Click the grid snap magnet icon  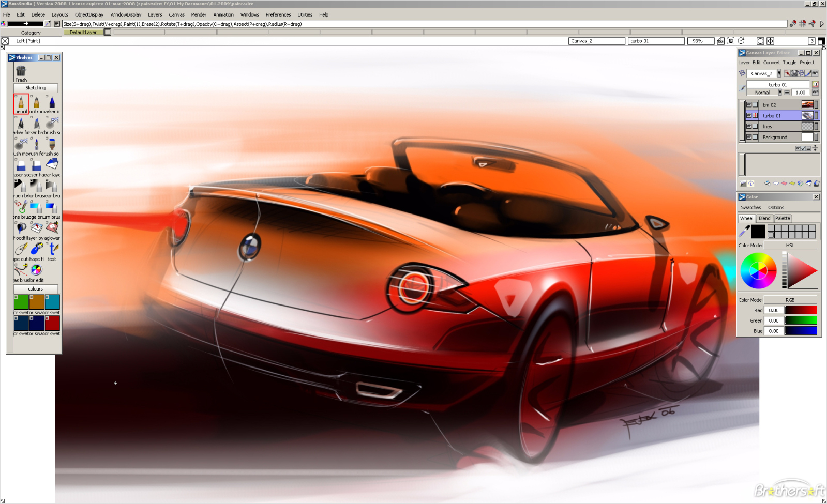(802, 24)
